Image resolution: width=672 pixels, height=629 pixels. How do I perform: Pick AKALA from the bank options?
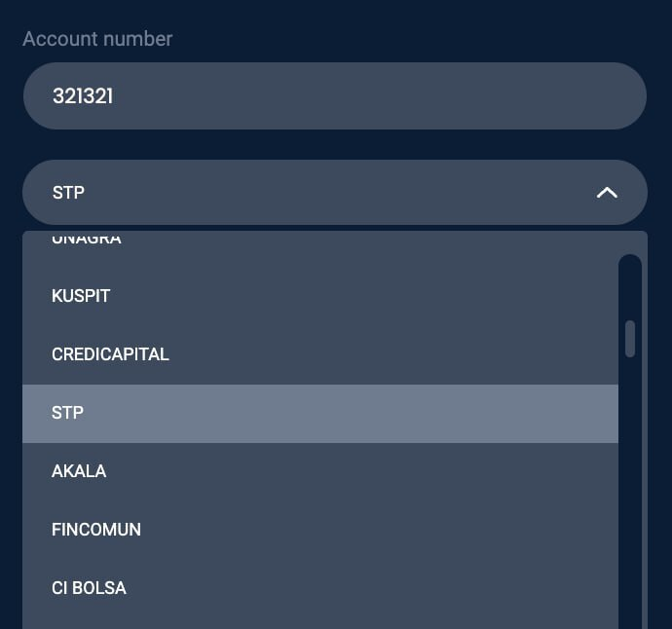[79, 471]
